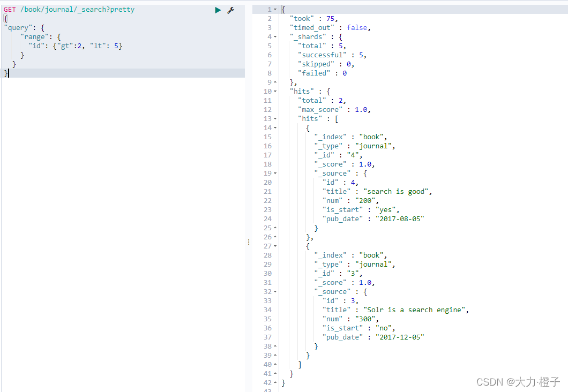This screenshot has width=568, height=392.
Task: Click the "2017-12-05" pub_date value
Action: (400, 337)
